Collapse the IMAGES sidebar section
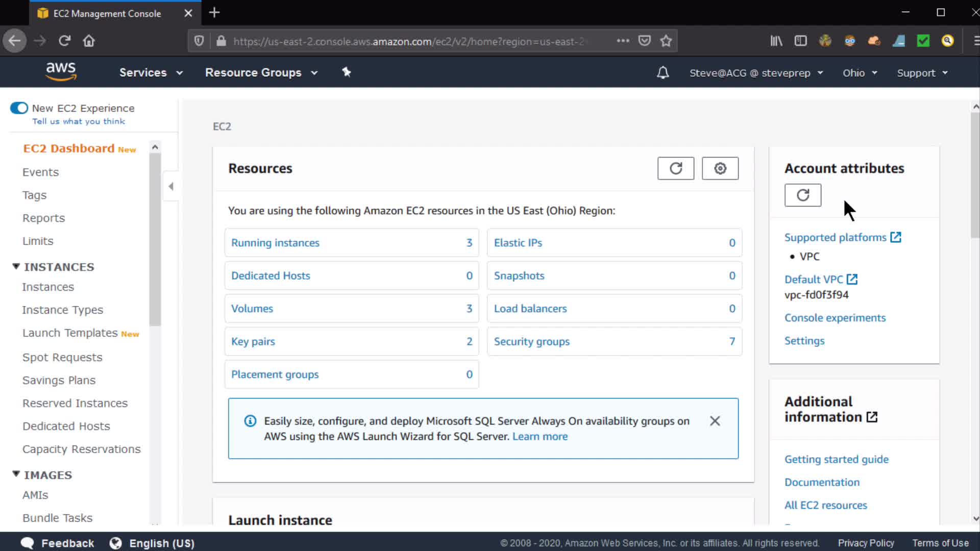This screenshot has height=551, width=980. [x=16, y=474]
